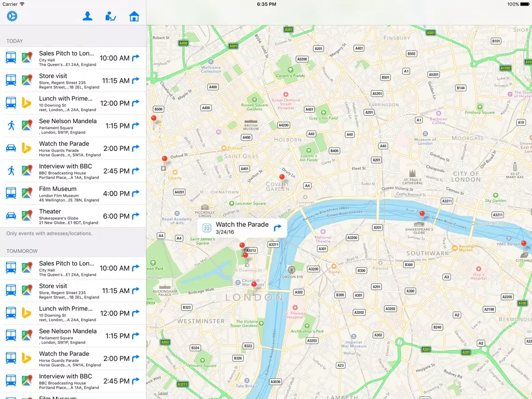Image resolution: width=532 pixels, height=399 pixels.
Task: Tap bus icon for today's Film Museum
Action: click(11, 193)
